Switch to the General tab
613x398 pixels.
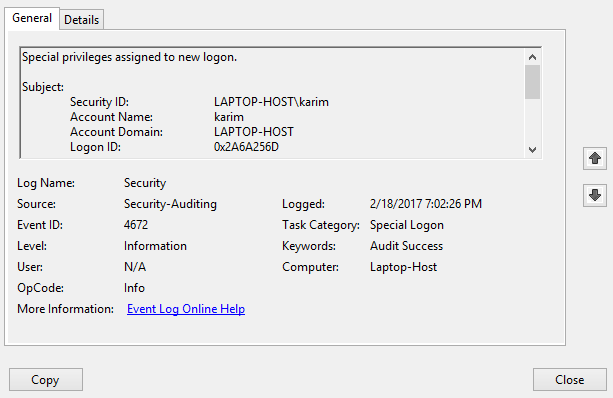[x=32, y=18]
